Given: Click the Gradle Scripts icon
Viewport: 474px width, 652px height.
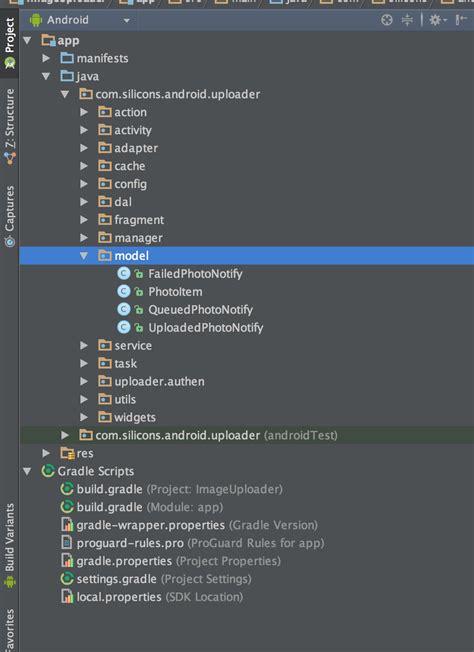Looking at the screenshot, I should tap(48, 471).
